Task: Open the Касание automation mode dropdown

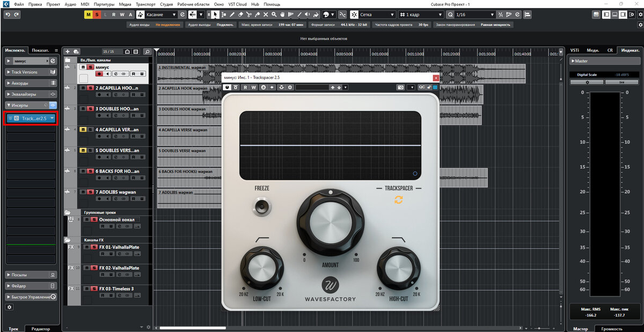Action: pyautogui.click(x=161, y=14)
